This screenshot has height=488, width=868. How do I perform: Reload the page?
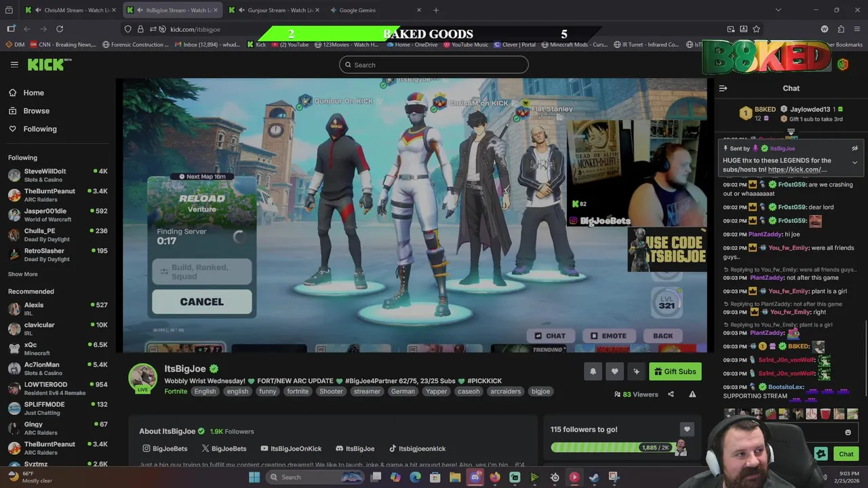coord(60,29)
